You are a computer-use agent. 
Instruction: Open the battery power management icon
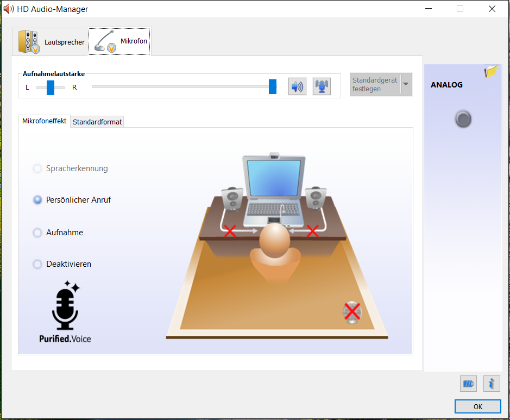point(468,384)
